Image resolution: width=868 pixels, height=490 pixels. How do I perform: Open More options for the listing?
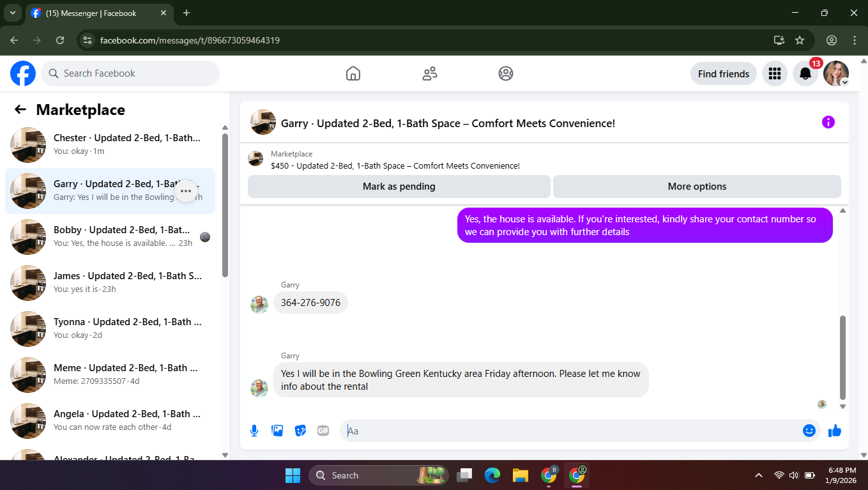click(x=697, y=187)
